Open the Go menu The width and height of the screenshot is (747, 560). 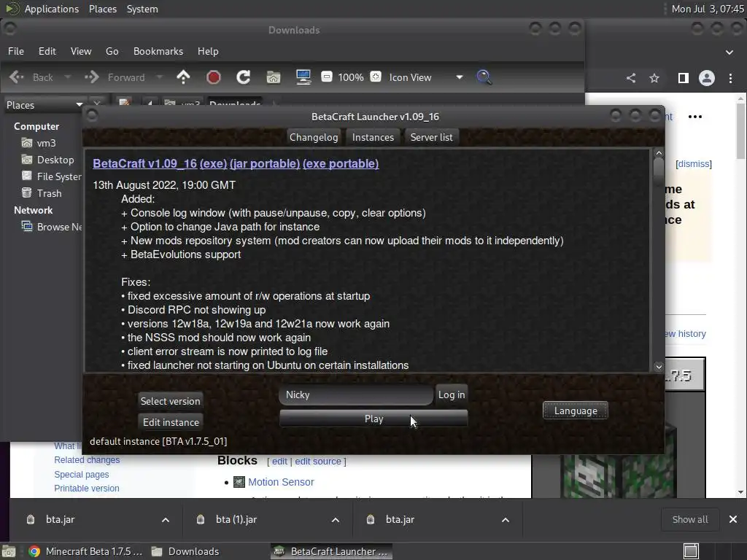point(112,51)
